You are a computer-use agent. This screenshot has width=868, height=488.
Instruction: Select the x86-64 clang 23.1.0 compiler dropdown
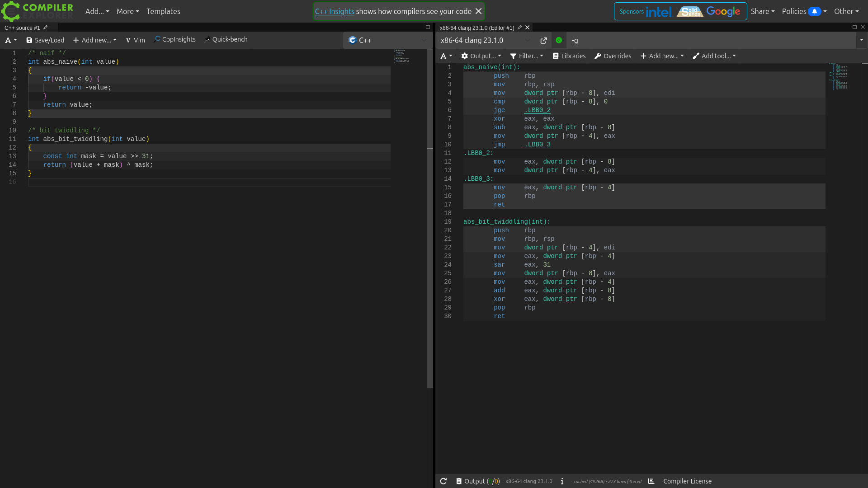click(486, 41)
